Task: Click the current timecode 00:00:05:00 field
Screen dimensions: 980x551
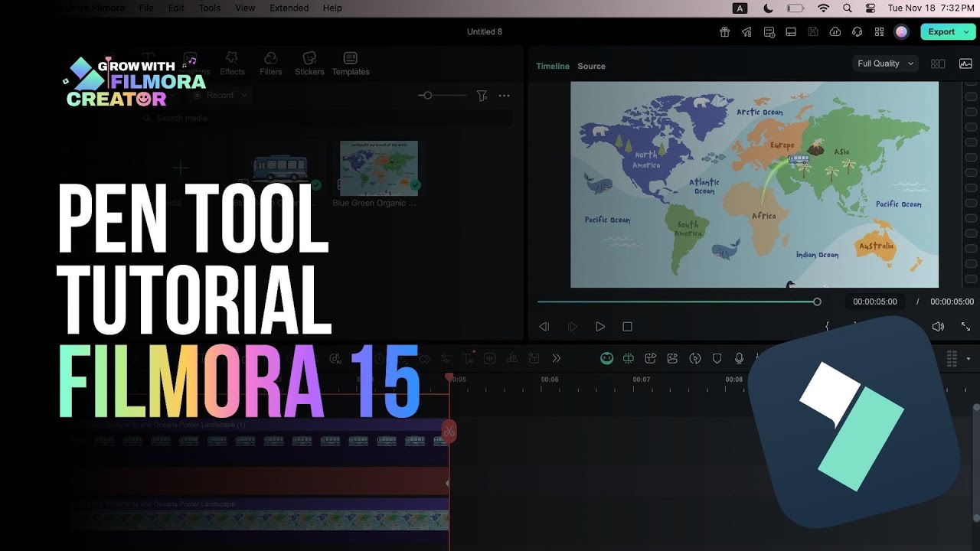Action: (875, 302)
